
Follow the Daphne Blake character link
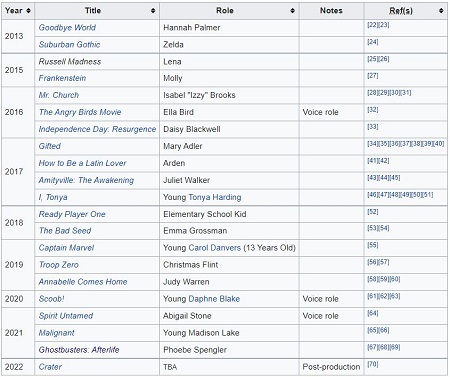(x=214, y=299)
